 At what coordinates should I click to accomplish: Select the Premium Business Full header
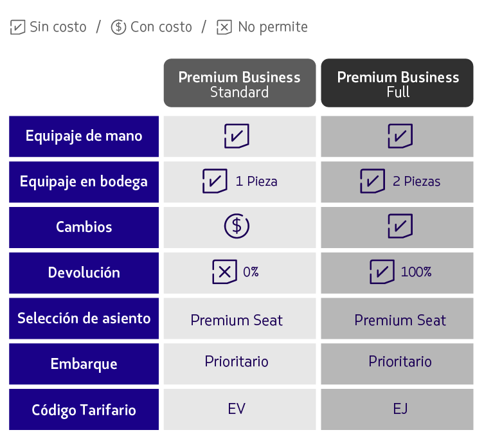click(397, 83)
